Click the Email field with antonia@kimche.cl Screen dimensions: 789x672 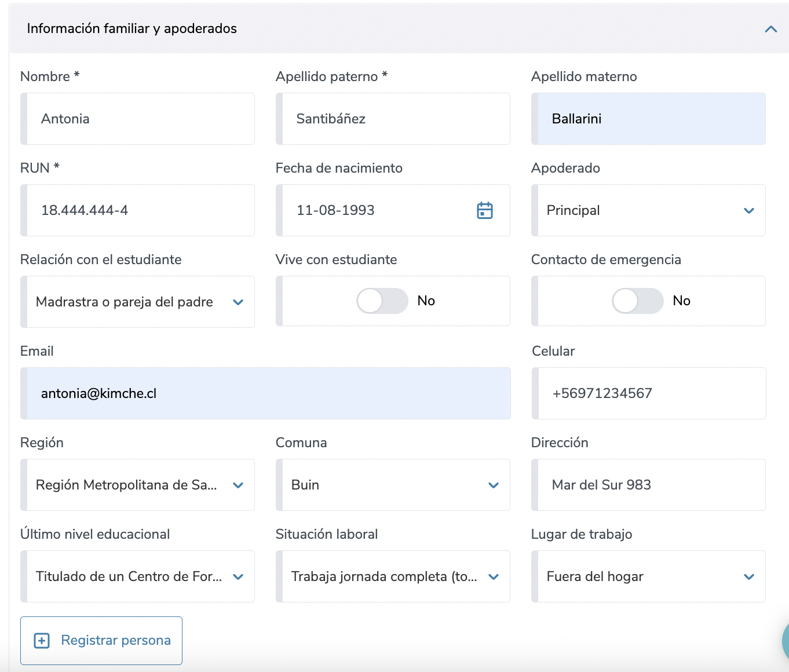pos(266,393)
